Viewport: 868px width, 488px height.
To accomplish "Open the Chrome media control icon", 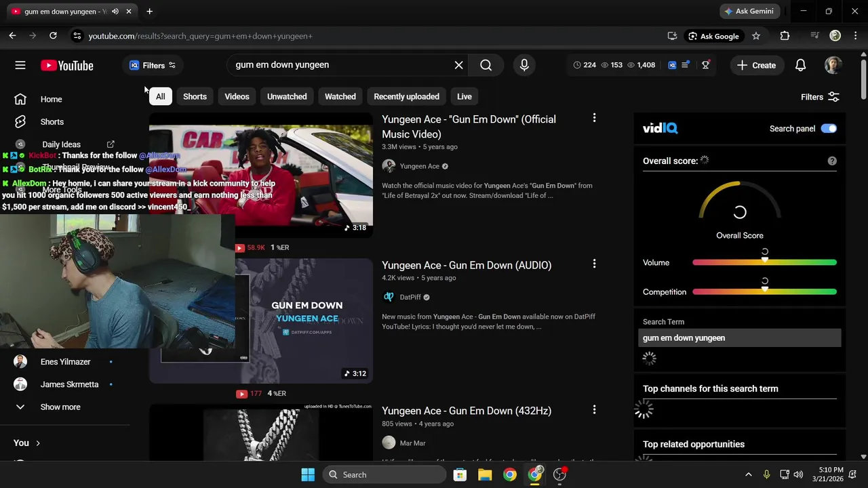I will [x=815, y=36].
